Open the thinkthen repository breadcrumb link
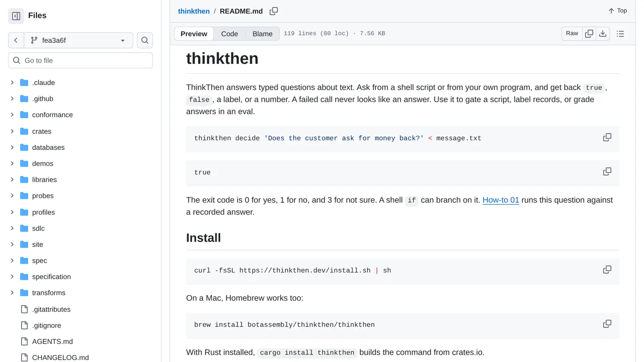The height and width of the screenshot is (362, 644). click(194, 11)
